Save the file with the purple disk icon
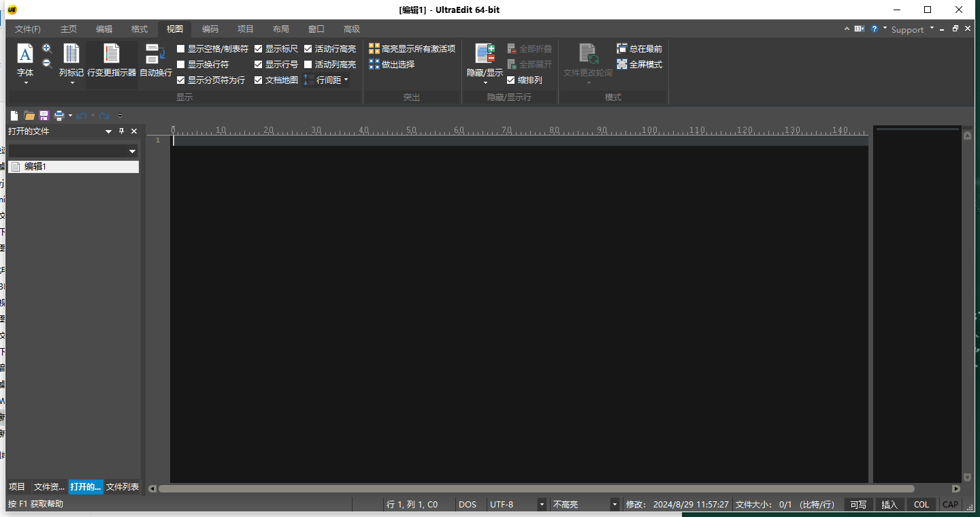 [44, 116]
